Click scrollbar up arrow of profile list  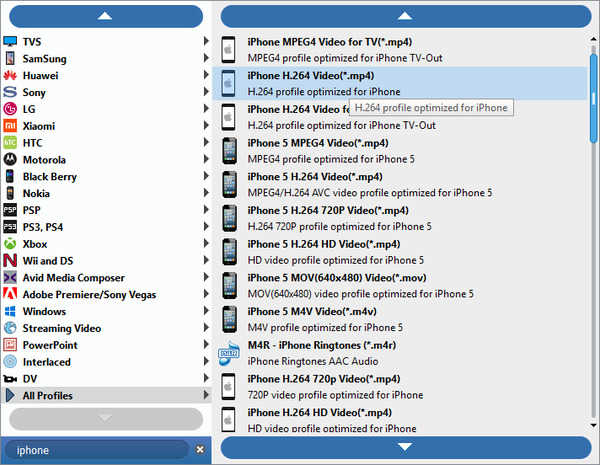(x=593, y=39)
